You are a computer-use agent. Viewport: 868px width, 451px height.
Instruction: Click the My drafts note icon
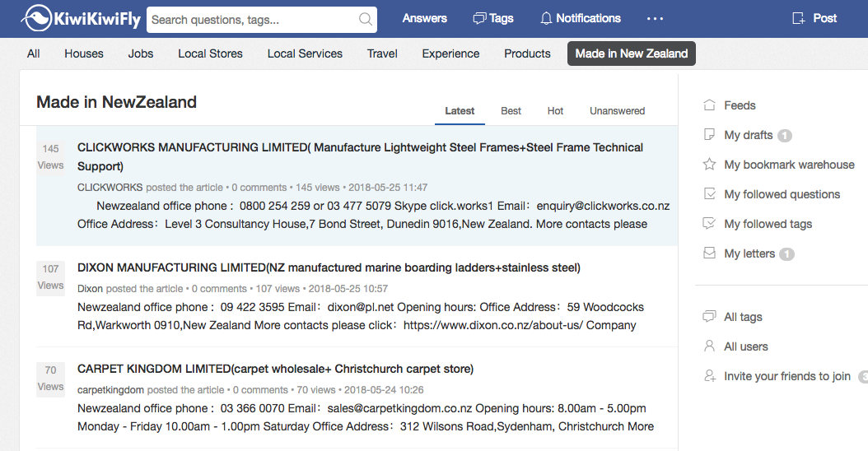point(709,134)
